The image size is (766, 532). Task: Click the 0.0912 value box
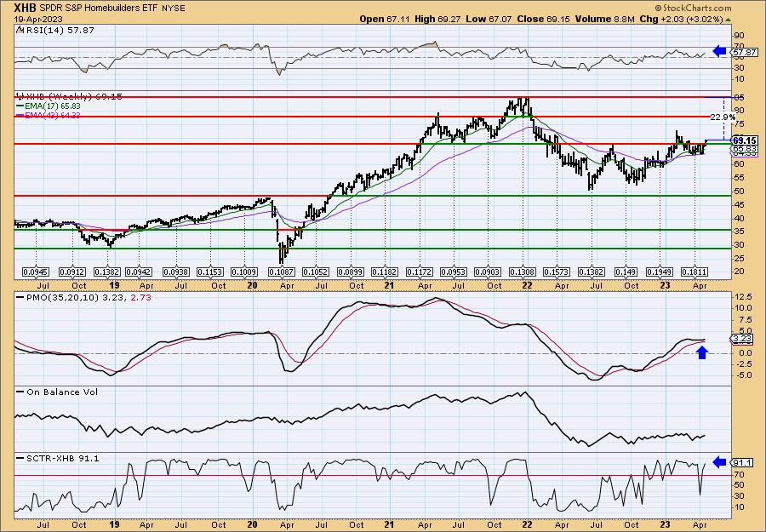(x=72, y=272)
